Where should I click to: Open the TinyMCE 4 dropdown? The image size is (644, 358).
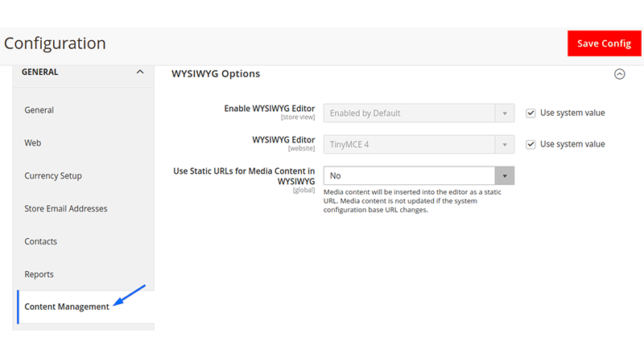click(419, 145)
